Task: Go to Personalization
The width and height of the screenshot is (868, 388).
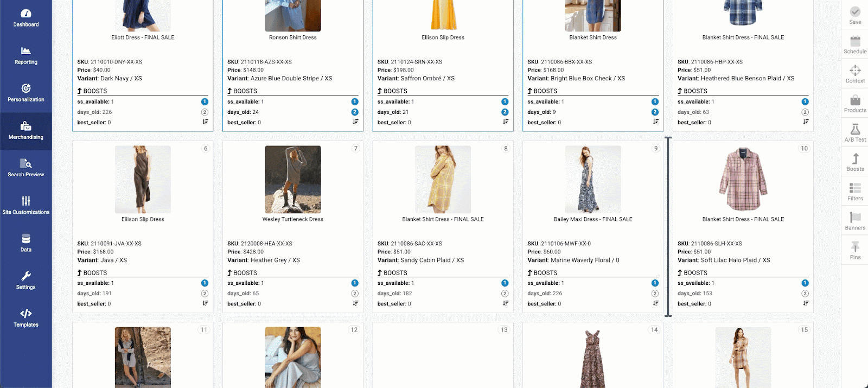Action: tap(26, 93)
